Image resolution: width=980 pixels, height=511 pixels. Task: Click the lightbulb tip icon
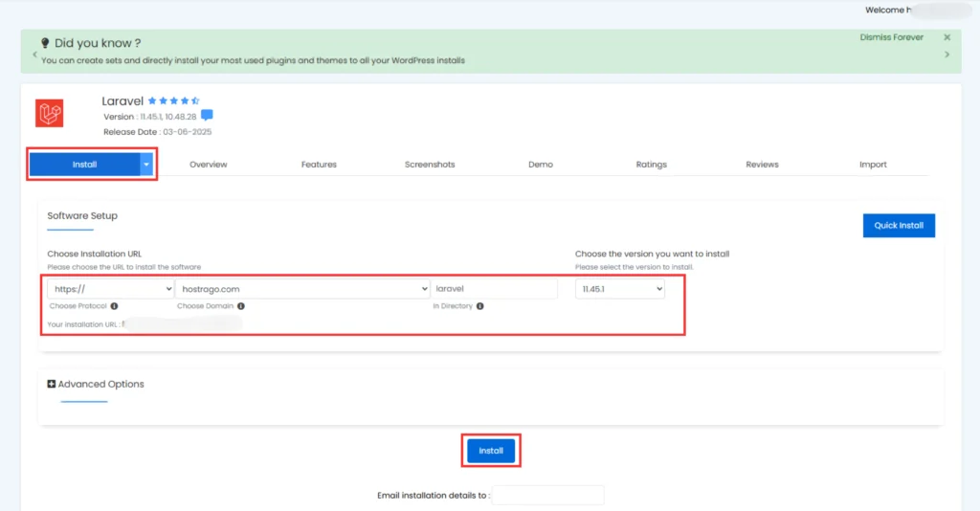45,43
